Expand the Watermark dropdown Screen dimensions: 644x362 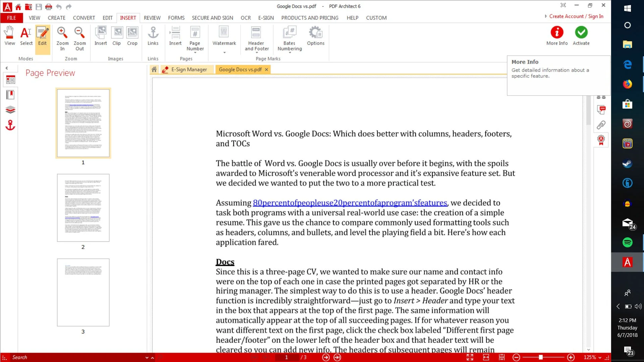224,52
